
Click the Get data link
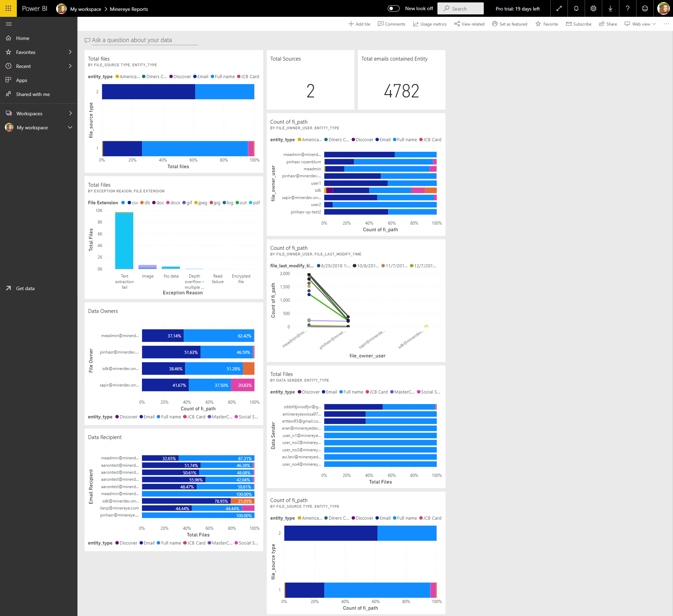pyautogui.click(x=25, y=288)
